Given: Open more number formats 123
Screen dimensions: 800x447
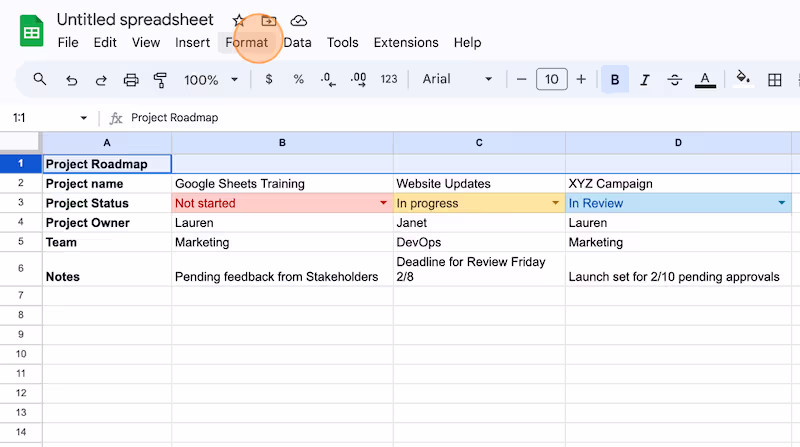Looking at the screenshot, I should tap(389, 79).
